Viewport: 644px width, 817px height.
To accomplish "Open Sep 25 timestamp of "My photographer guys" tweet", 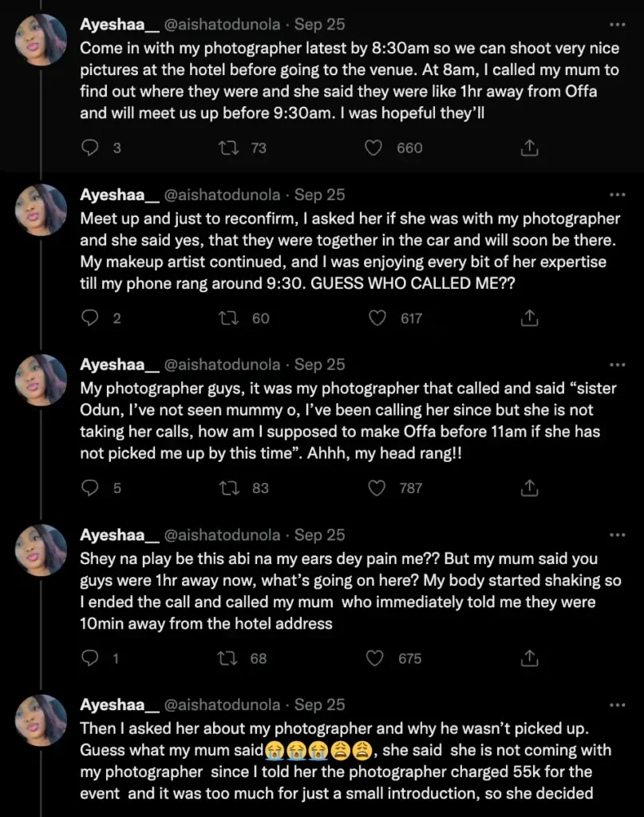I will click(319, 365).
